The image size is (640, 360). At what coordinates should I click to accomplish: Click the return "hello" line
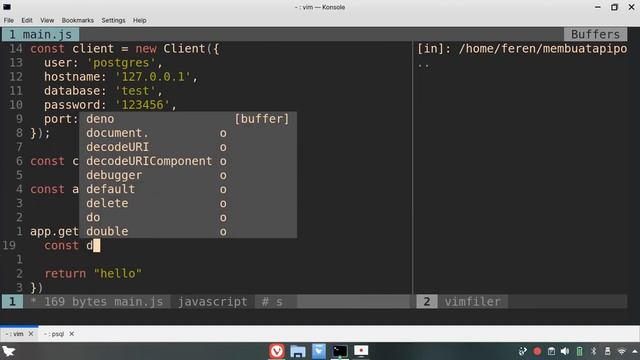[x=93, y=273]
